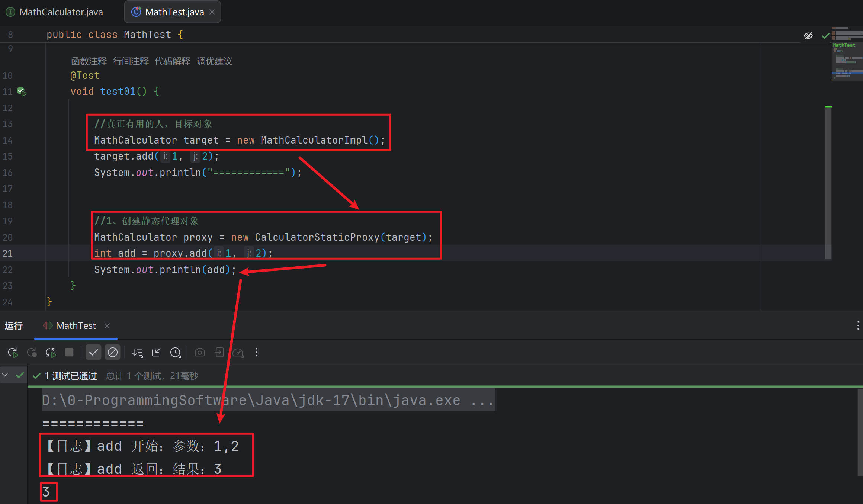This screenshot has height=504, width=863.
Task: Open more options in test toolbar
Action: point(257,352)
